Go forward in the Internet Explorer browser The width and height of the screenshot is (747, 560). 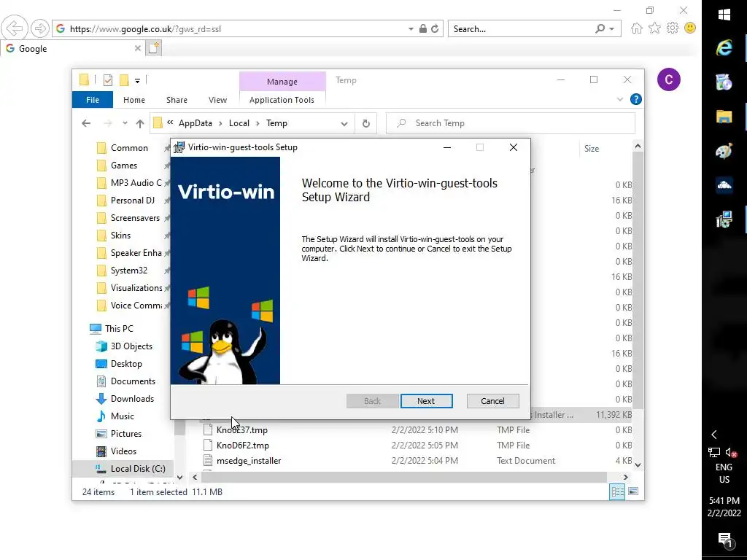(x=40, y=28)
